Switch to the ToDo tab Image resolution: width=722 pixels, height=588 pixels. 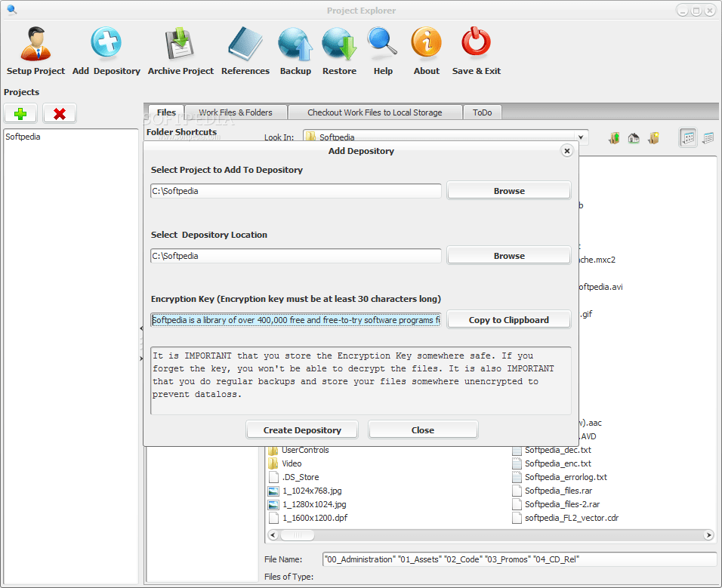point(482,112)
